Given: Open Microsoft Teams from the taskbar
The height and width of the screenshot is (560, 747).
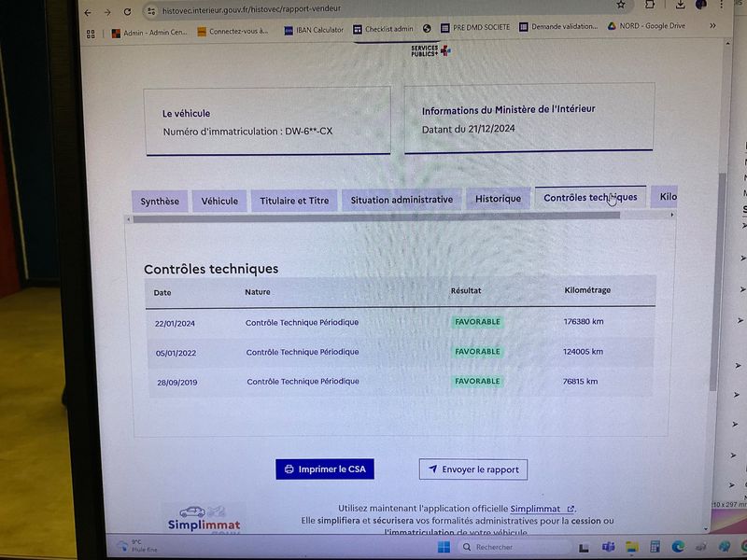Looking at the screenshot, I should point(608,547).
